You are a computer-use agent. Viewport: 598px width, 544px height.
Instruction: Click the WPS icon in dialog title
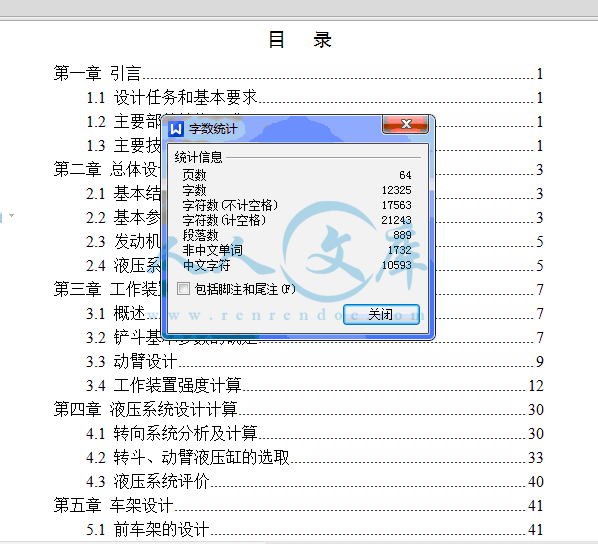(x=176, y=129)
